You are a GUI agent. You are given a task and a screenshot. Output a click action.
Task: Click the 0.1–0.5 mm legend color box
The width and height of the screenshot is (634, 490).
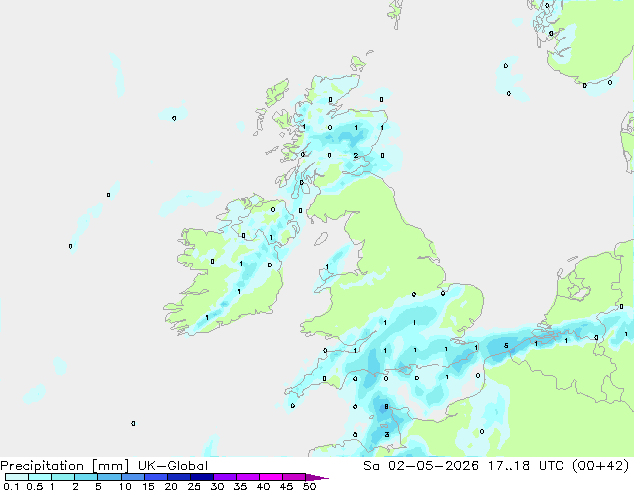tap(17, 477)
